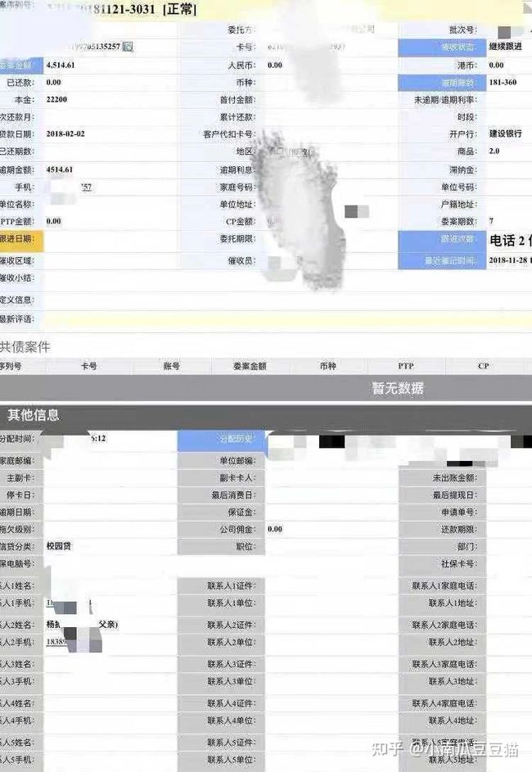Select the 22200 principal value
The image size is (532, 772).
click(56, 99)
